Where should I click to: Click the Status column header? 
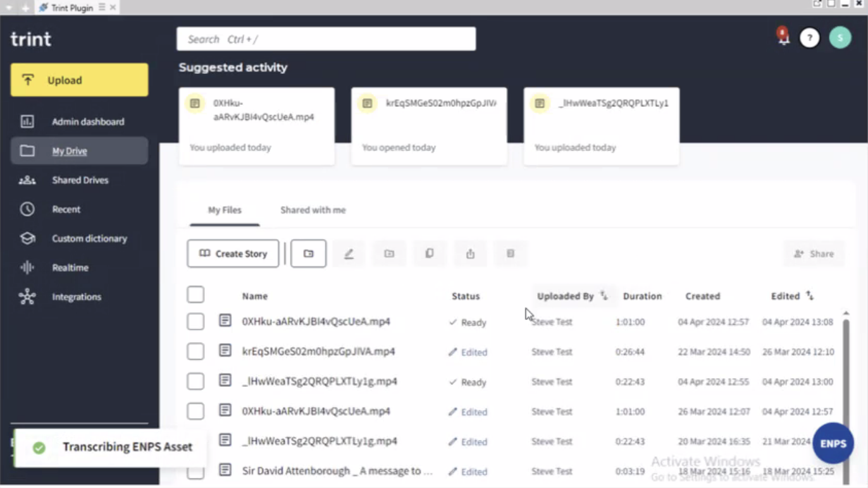click(466, 296)
